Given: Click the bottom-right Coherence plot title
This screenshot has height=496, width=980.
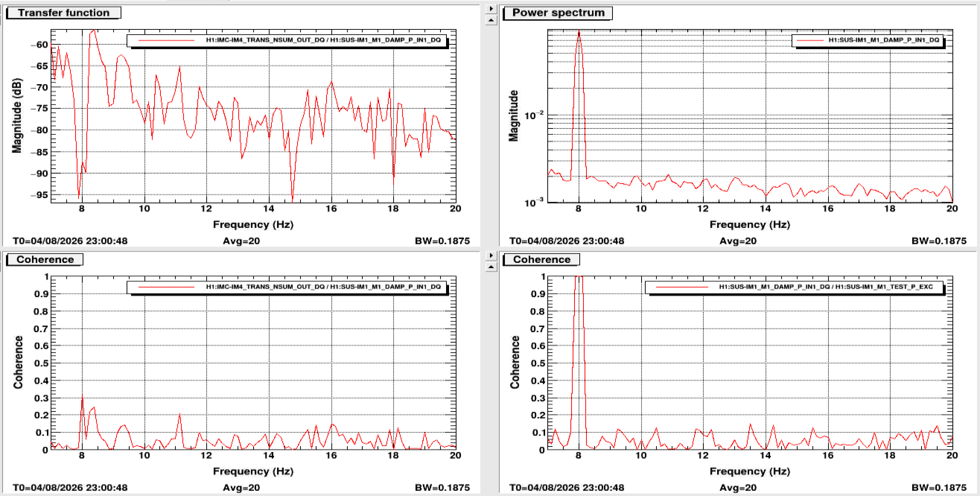Looking at the screenshot, I should click(x=541, y=260).
